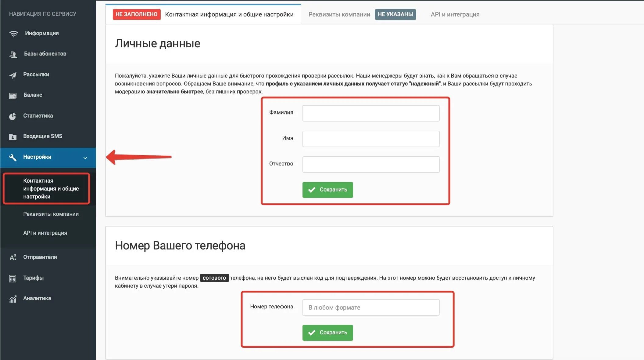Click the pie chart Статистика icon
The width and height of the screenshot is (644, 360).
(13, 116)
